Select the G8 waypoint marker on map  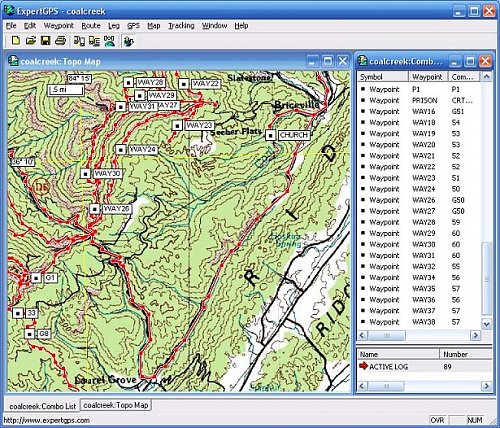(x=30, y=334)
